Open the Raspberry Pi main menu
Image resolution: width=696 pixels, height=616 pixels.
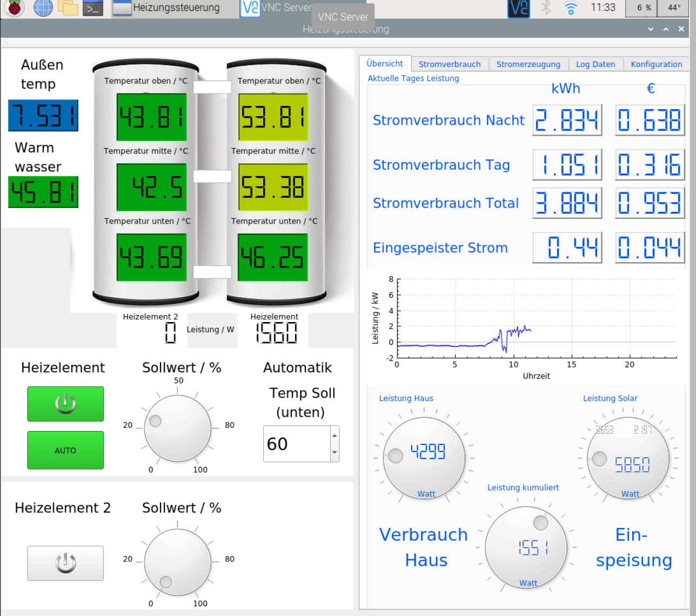coord(15,8)
